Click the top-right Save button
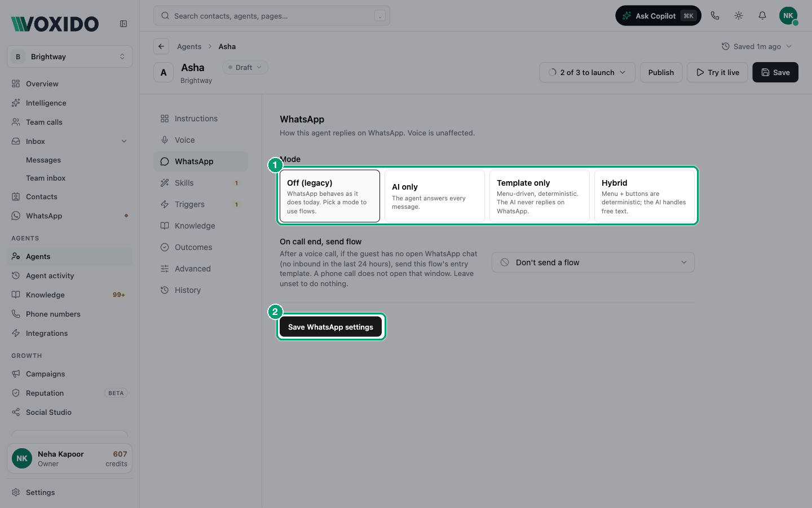This screenshot has width=812, height=508. (775, 72)
